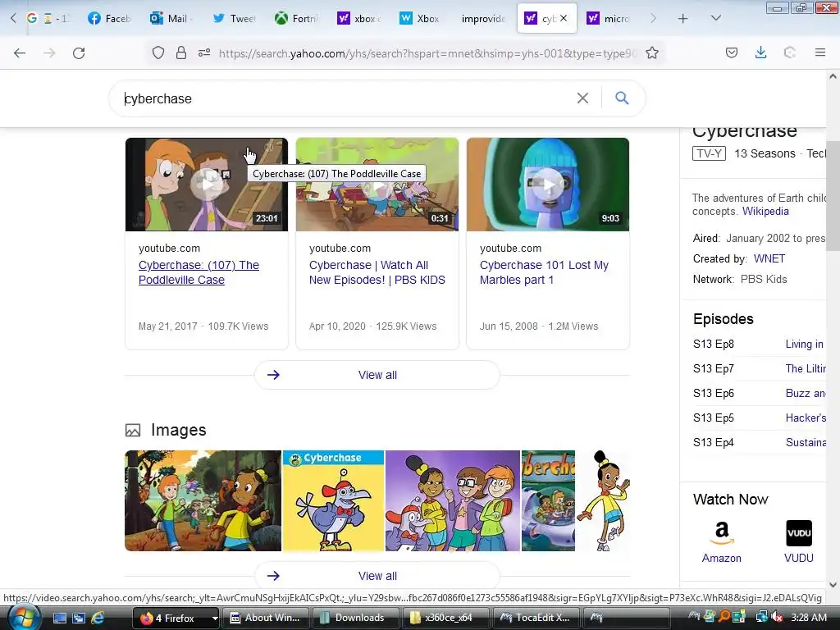Open VUDU watch option icon
Image resolution: width=840 pixels, height=630 pixels.
(799, 533)
